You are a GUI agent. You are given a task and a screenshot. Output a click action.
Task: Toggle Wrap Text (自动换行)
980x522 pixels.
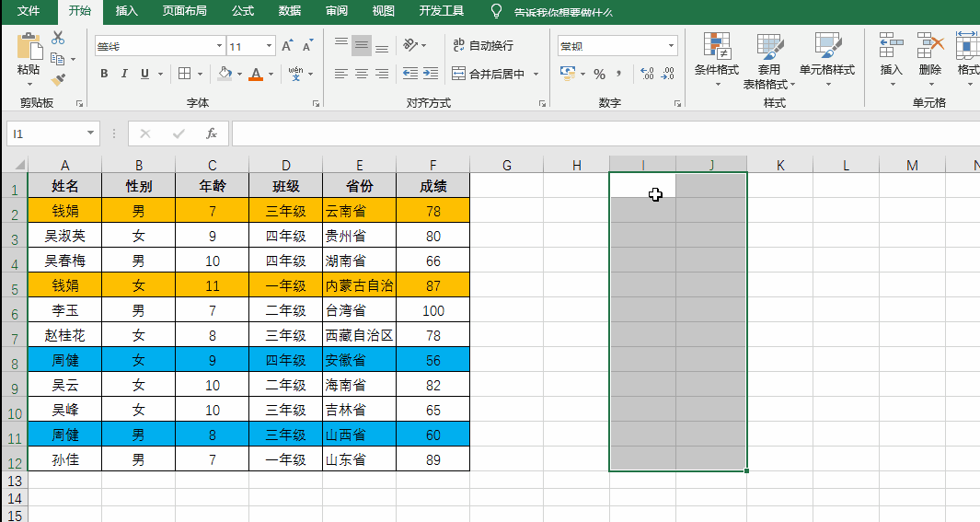pyautogui.click(x=483, y=45)
